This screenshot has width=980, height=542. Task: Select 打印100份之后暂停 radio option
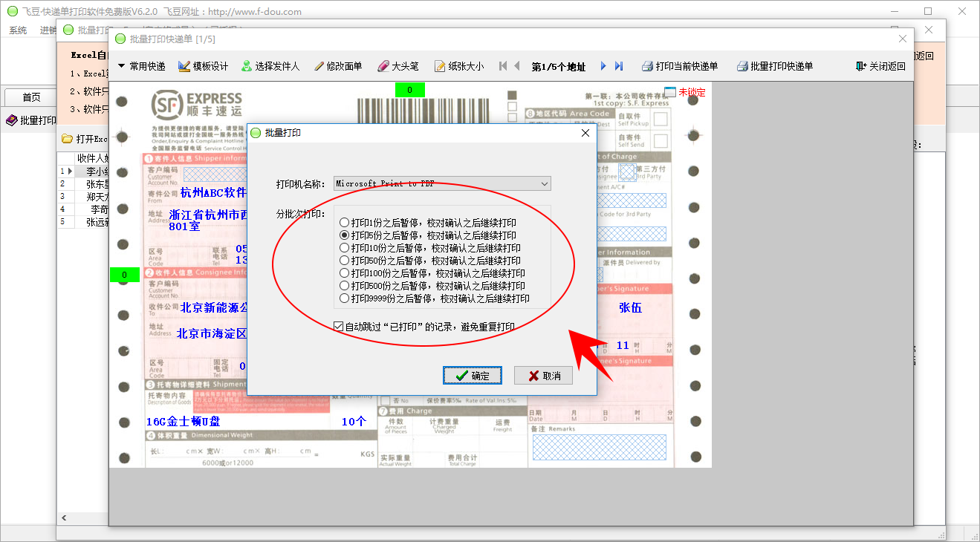[344, 273]
